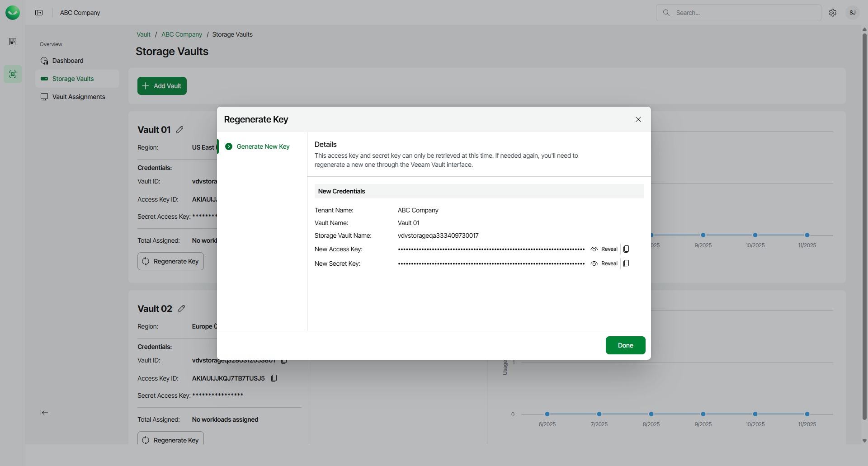Reveal the New Access Key
This screenshot has width=868, height=466.
coord(604,249)
